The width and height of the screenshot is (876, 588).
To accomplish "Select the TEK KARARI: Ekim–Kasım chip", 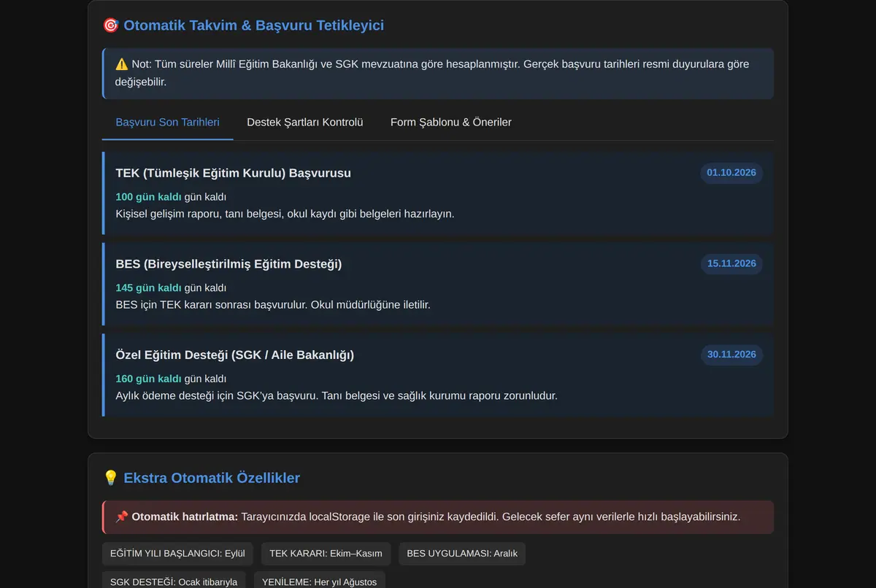I will pos(326,554).
